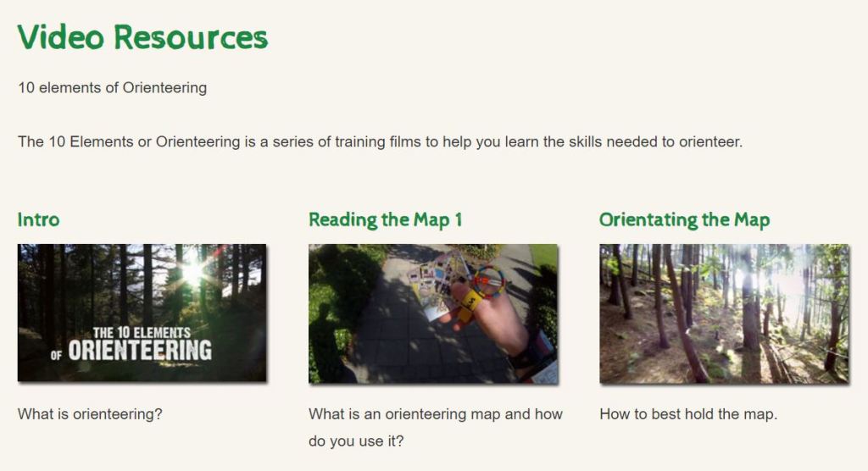868x471 pixels.
Task: Click the green Intro heading
Action: (x=38, y=220)
